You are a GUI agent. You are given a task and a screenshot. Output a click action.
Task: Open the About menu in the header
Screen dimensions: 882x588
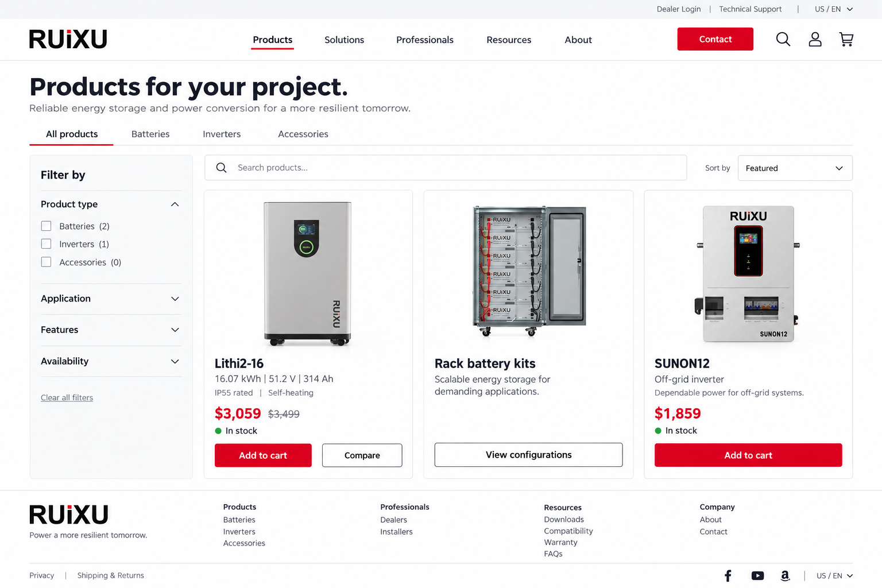pyautogui.click(x=578, y=40)
